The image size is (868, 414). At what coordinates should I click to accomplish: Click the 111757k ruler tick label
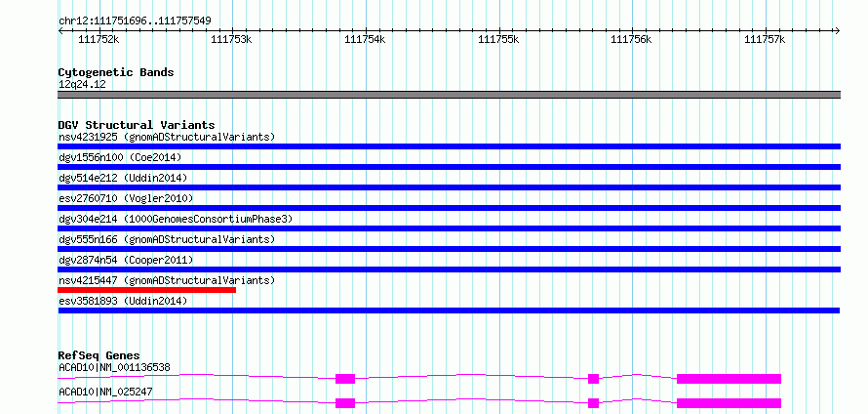(765, 39)
